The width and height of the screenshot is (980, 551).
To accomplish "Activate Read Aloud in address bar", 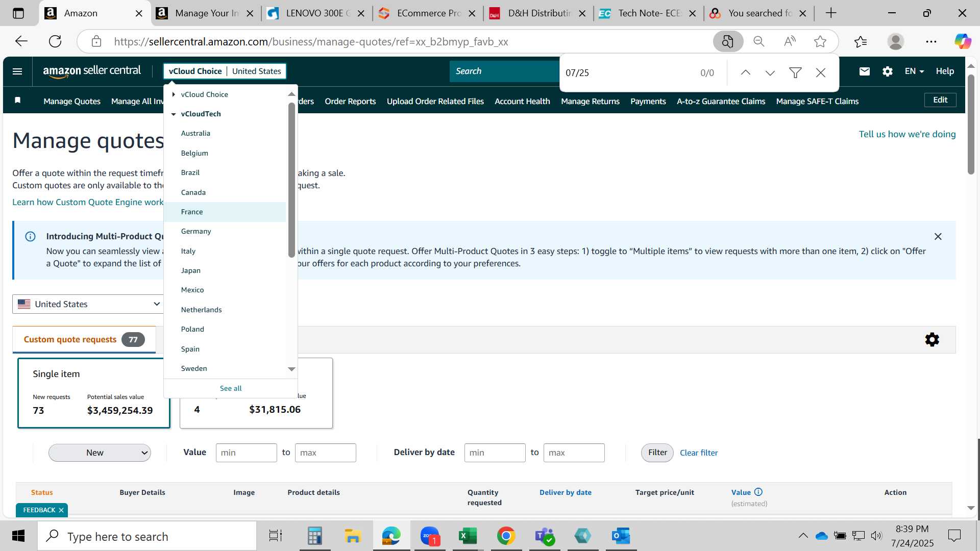I will tap(790, 41).
